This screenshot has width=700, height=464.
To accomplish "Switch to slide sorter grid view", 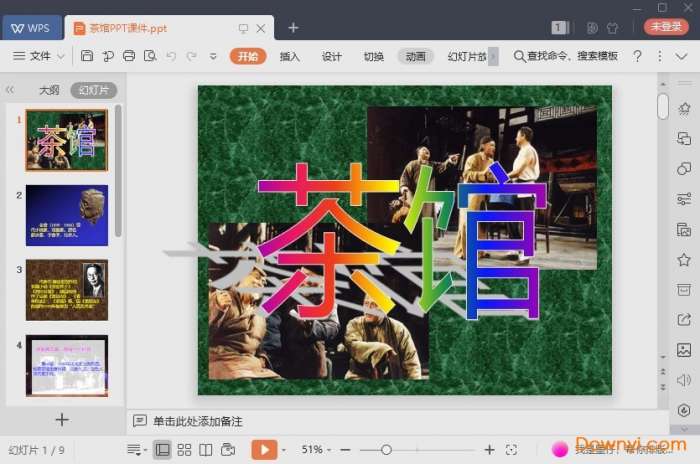I will (x=184, y=450).
